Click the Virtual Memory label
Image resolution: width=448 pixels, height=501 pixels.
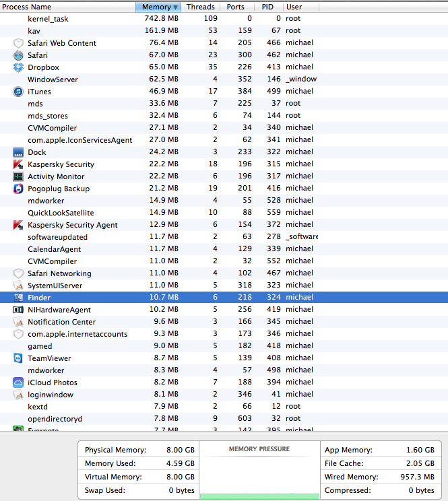pos(113,477)
